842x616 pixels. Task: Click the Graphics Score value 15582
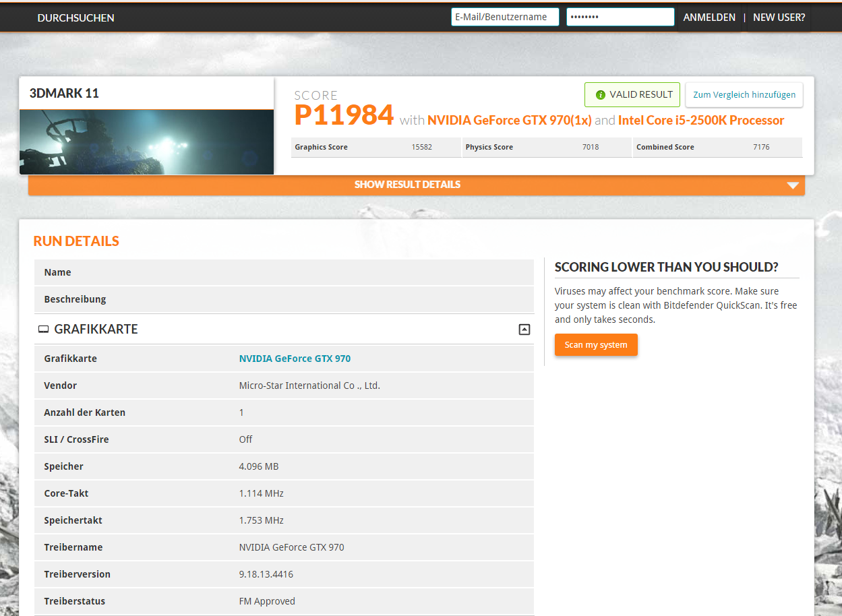pyautogui.click(x=422, y=147)
